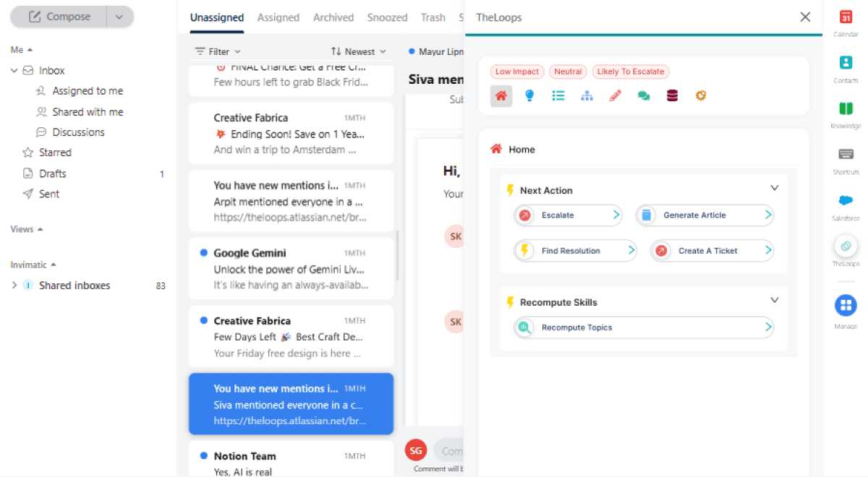The width and height of the screenshot is (868, 477).
Task: Open Discussions folder
Action: tap(70, 132)
